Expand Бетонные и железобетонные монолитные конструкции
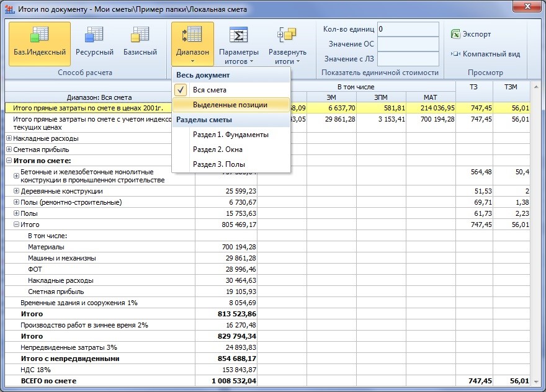 (x=16, y=176)
